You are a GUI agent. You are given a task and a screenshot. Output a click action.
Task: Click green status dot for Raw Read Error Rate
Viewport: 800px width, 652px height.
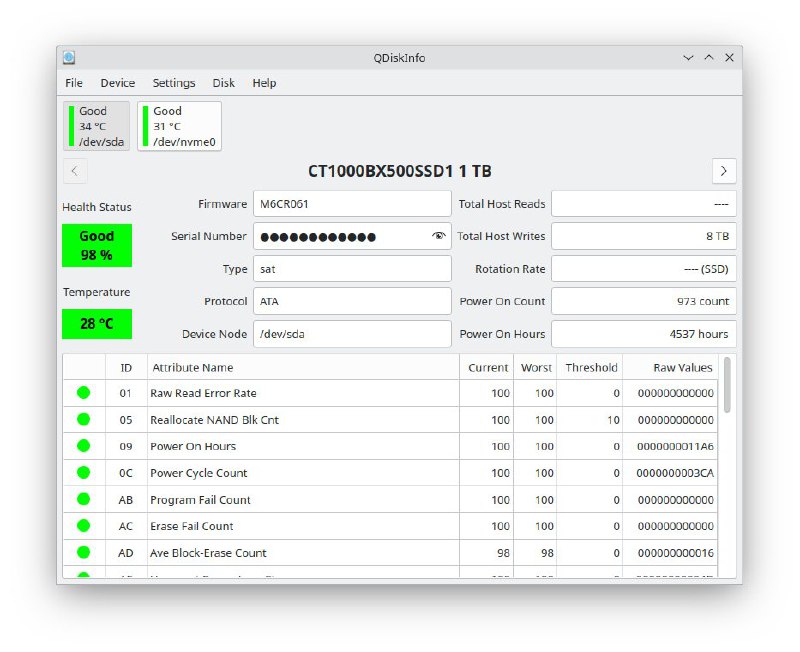click(x=83, y=393)
